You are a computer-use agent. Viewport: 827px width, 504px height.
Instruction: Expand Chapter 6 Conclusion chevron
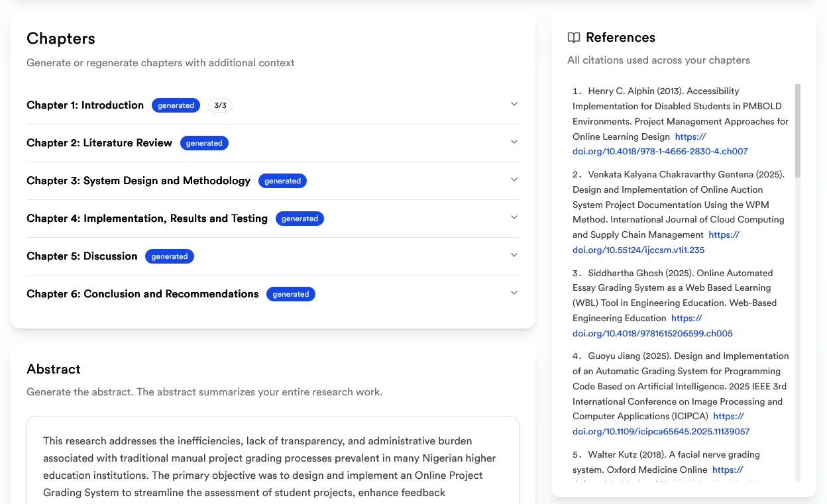point(514,293)
